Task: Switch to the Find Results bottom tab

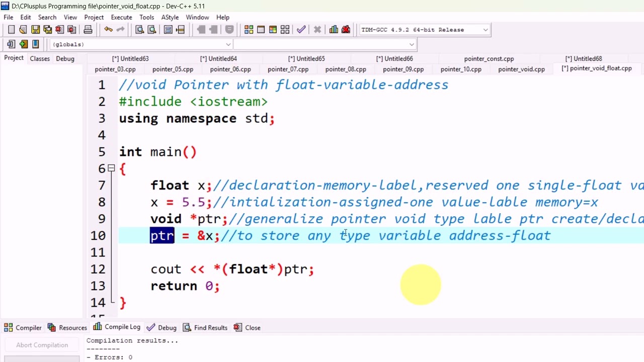Action: coord(205,327)
